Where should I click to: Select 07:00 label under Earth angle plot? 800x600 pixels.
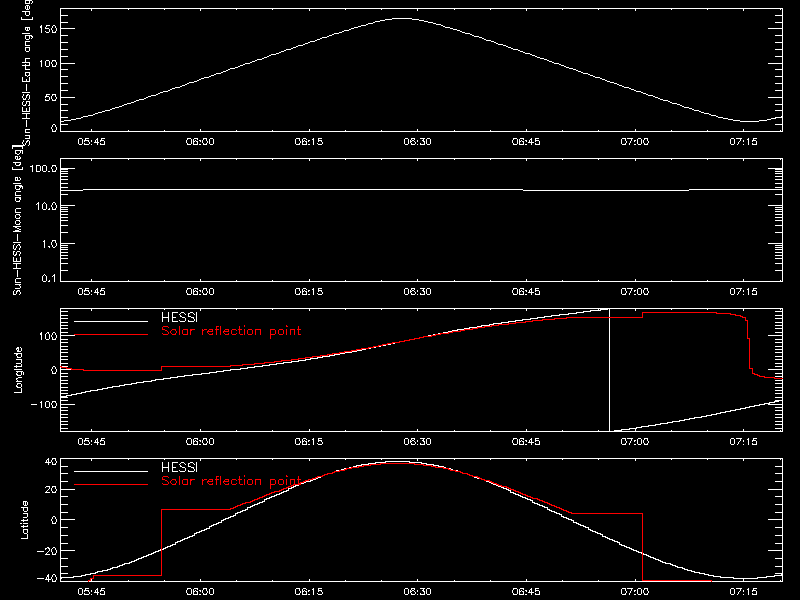point(635,142)
